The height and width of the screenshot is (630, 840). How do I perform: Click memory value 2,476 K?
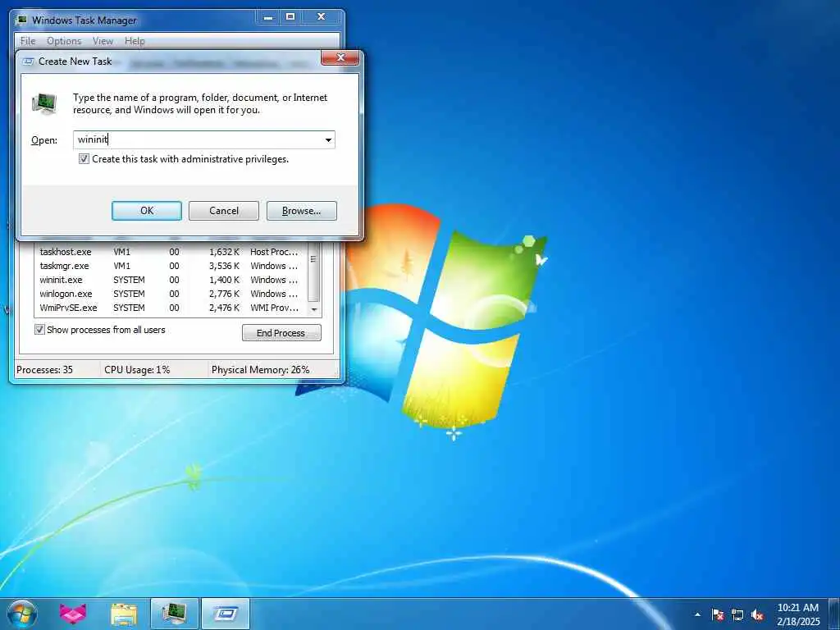coord(224,308)
